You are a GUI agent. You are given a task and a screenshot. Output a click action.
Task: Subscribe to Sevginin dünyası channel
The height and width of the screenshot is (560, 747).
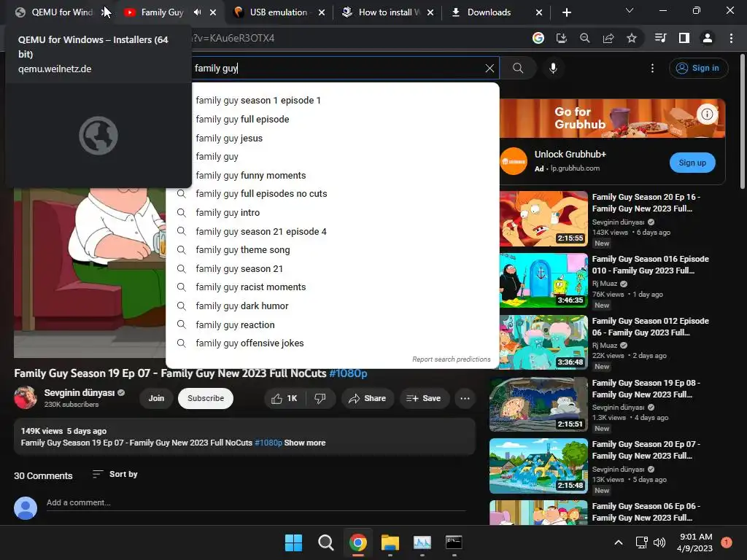(x=206, y=399)
